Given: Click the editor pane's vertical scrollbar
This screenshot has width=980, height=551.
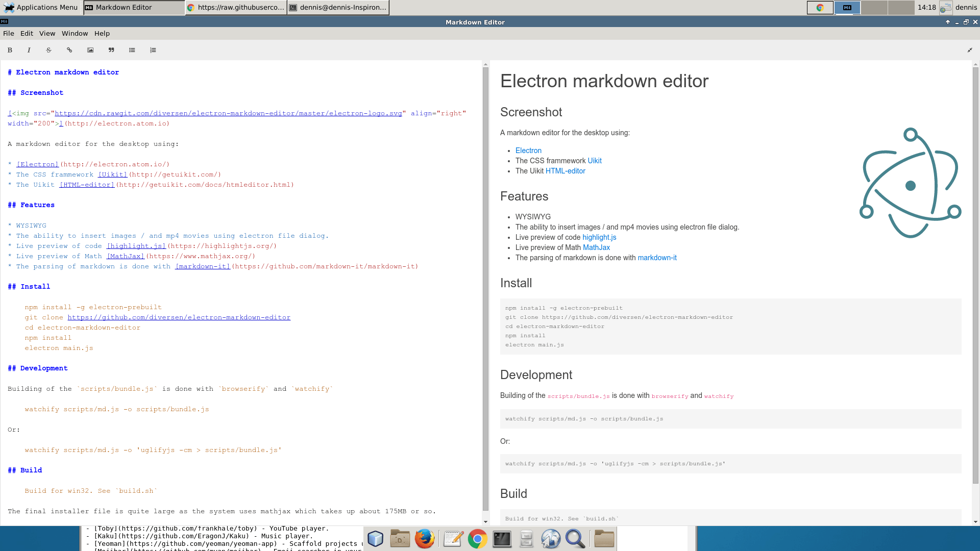Looking at the screenshot, I should pyautogui.click(x=485, y=288).
